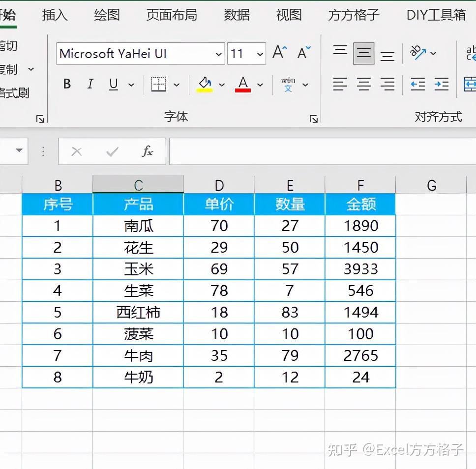The height and width of the screenshot is (469, 476).
Task: Enable center horizontal alignment
Action: pyautogui.click(x=363, y=85)
